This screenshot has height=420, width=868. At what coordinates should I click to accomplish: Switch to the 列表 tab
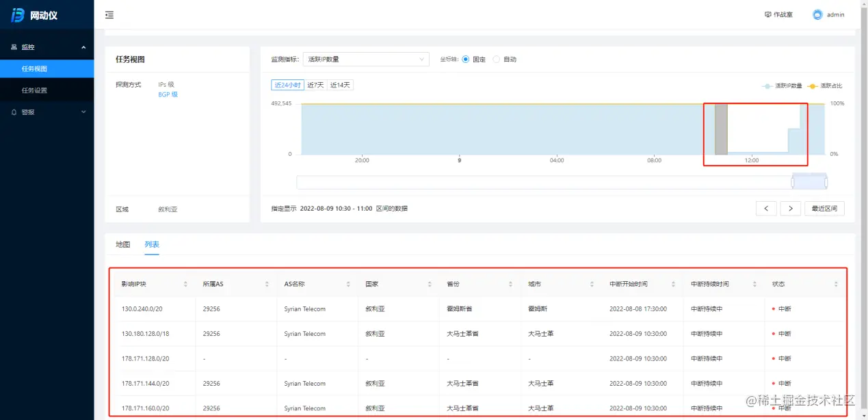[152, 244]
